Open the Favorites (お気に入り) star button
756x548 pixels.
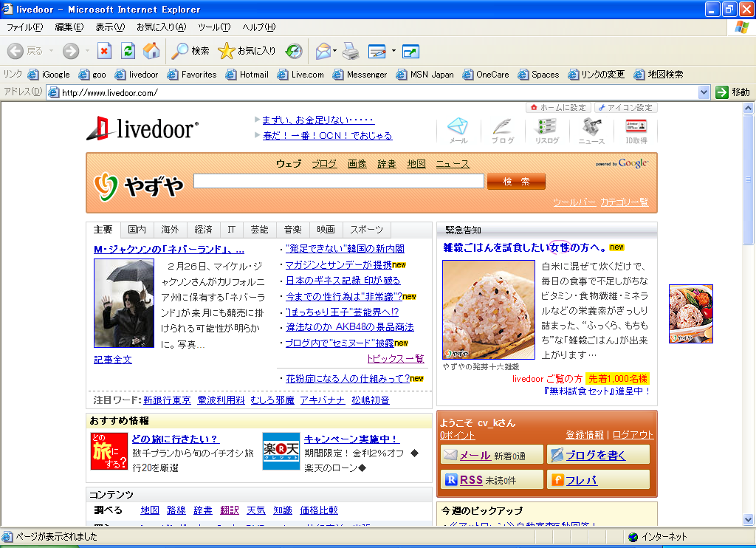[x=247, y=51]
